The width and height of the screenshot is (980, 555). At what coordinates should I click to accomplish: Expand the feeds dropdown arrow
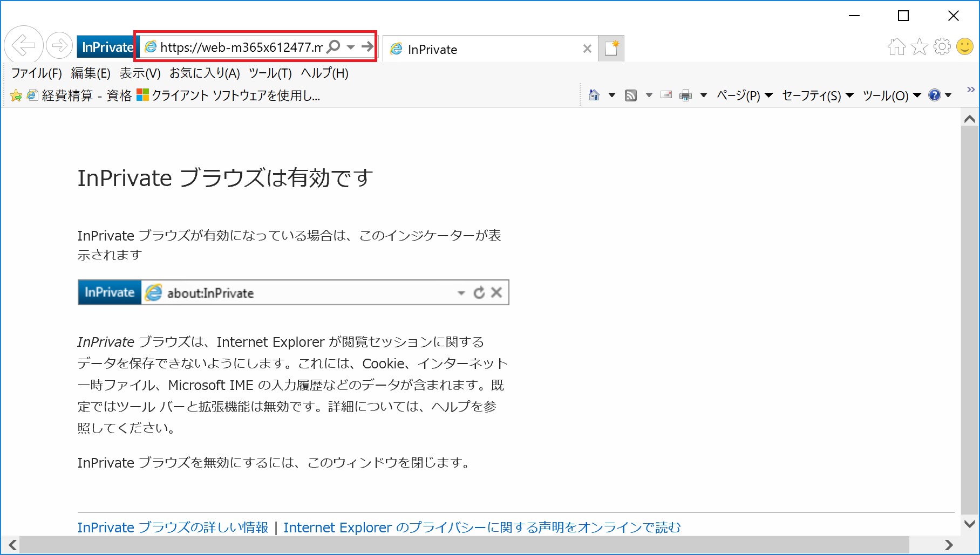click(649, 95)
